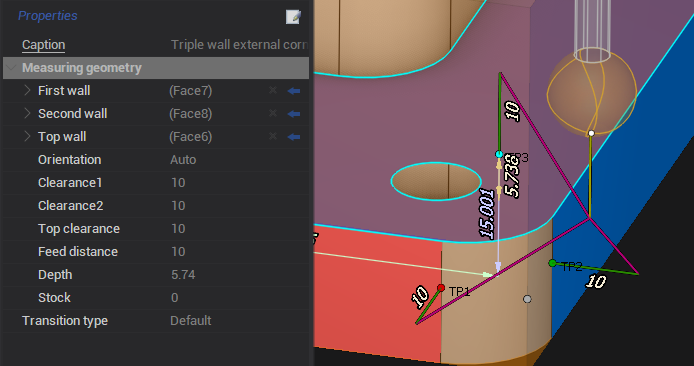
Task: Collapse the Measuring geometry section
Action: coord(11,68)
